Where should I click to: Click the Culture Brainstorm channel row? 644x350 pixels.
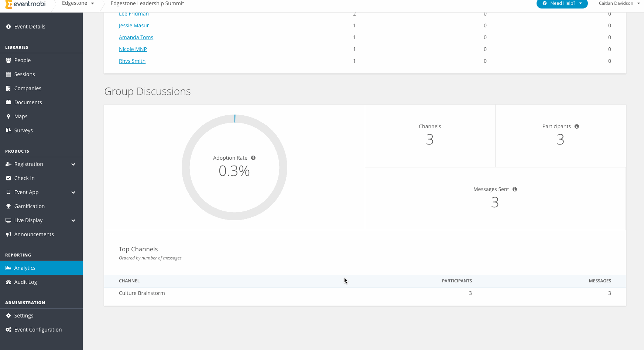365,293
